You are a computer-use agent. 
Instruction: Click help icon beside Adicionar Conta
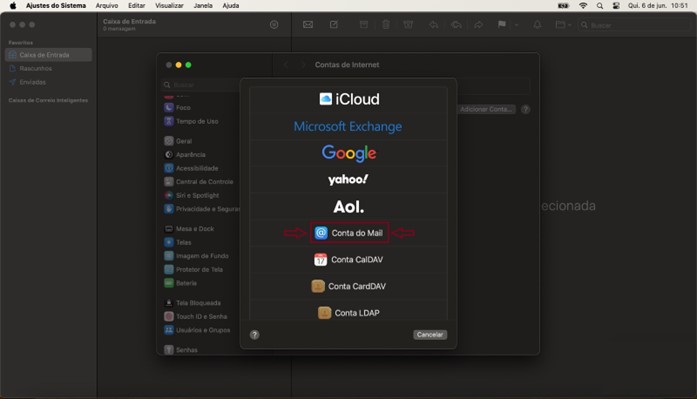[525, 109]
